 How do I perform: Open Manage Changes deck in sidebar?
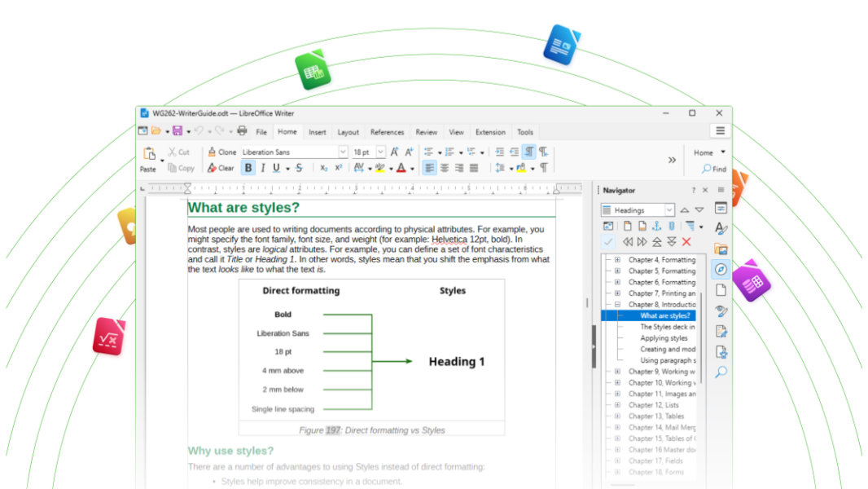tap(721, 331)
